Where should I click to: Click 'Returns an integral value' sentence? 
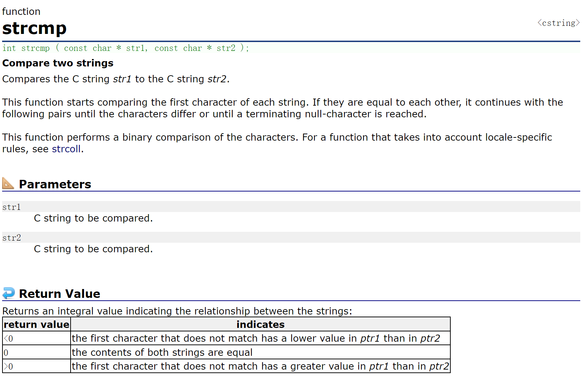pyautogui.click(x=177, y=311)
